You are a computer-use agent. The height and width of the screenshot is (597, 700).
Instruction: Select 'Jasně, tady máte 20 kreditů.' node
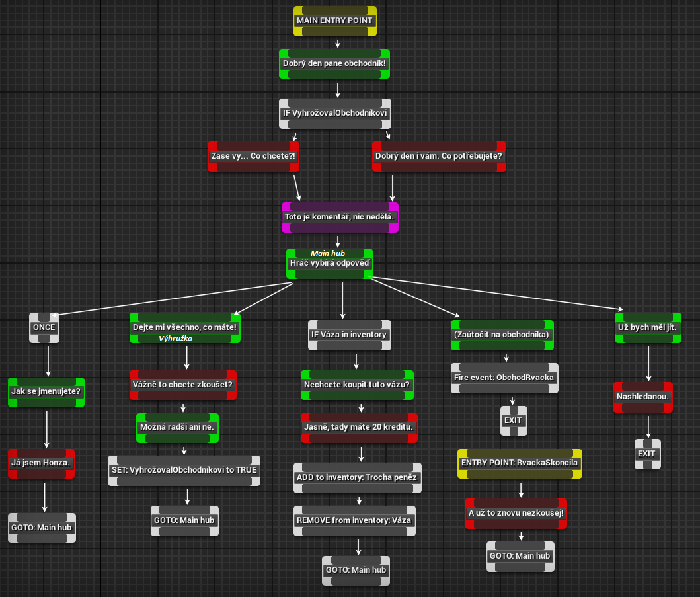[358, 428]
